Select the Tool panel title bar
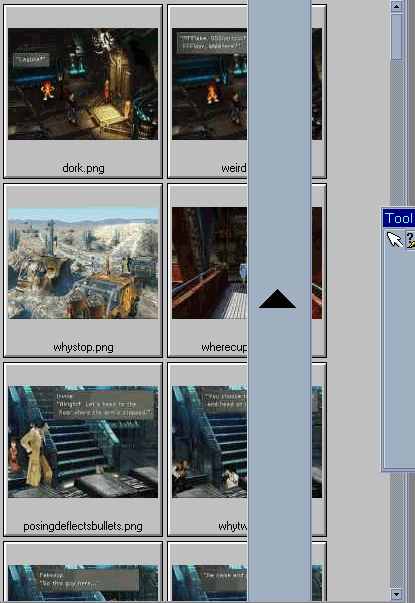Image resolution: width=415 pixels, height=603 pixels. [399, 218]
